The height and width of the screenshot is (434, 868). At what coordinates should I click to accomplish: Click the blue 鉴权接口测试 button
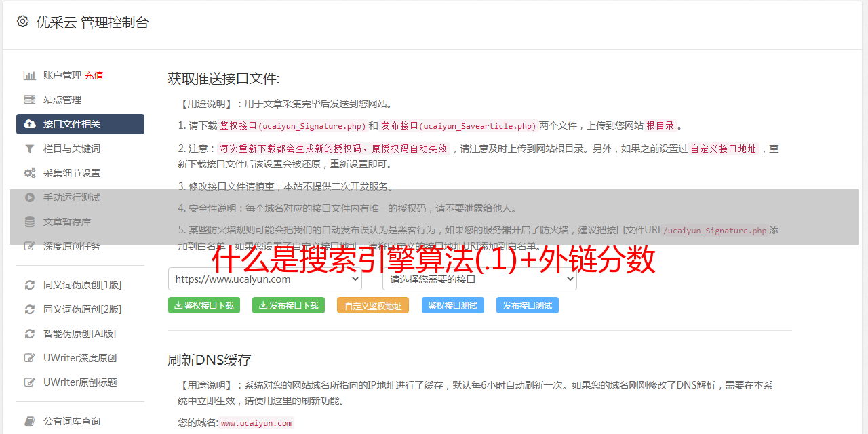pos(453,305)
